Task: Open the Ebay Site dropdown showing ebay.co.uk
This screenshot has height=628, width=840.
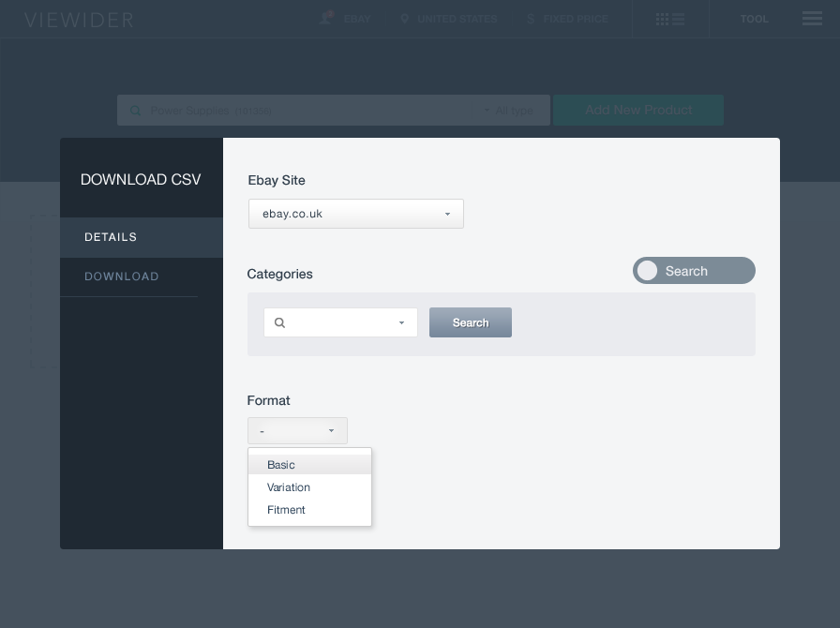Action: (355, 214)
